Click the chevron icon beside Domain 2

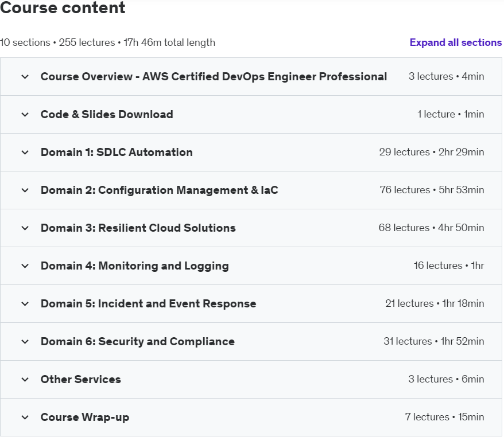pyautogui.click(x=25, y=190)
